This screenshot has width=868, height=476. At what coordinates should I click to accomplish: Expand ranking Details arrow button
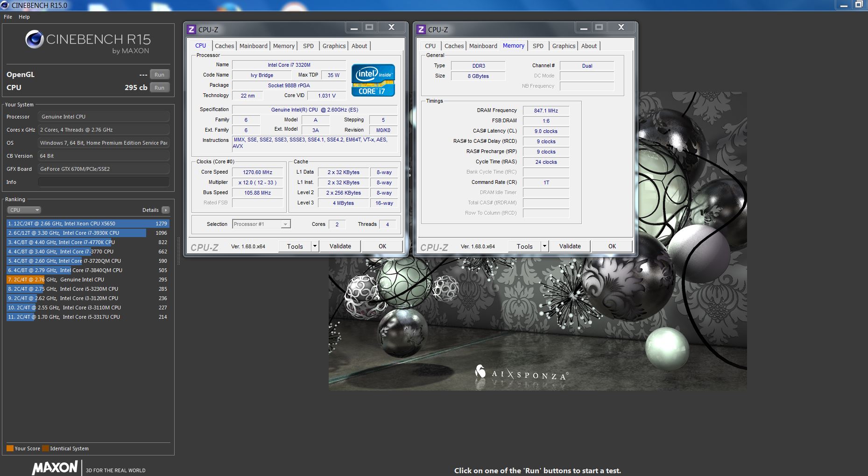coord(165,210)
